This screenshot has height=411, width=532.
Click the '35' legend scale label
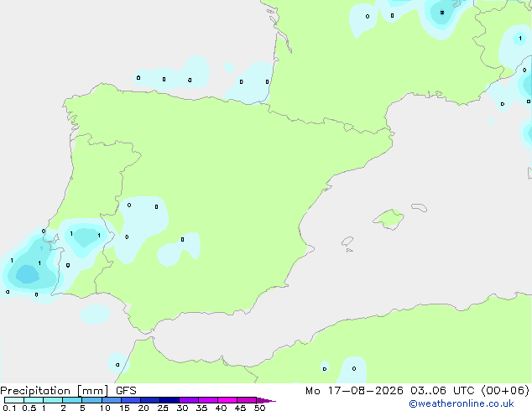pos(201,408)
